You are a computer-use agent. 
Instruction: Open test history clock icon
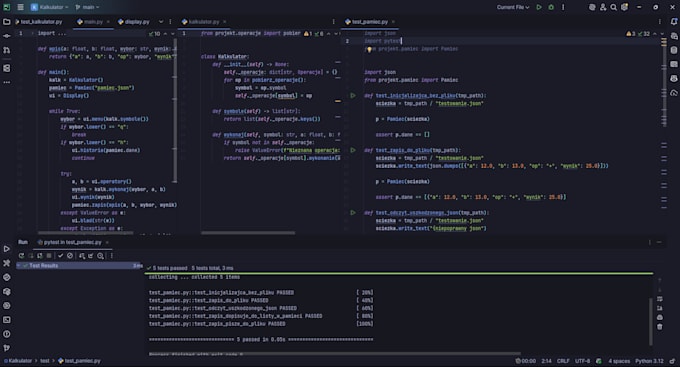[100, 256]
